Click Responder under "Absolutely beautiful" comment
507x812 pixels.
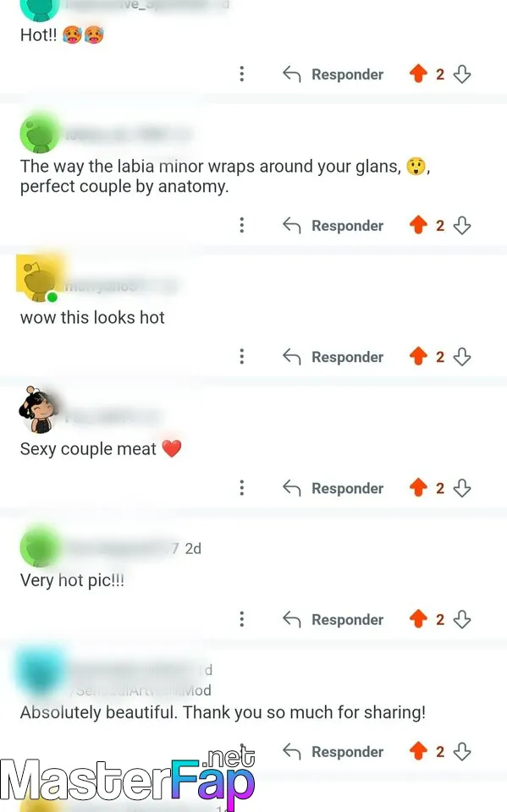[333, 751]
